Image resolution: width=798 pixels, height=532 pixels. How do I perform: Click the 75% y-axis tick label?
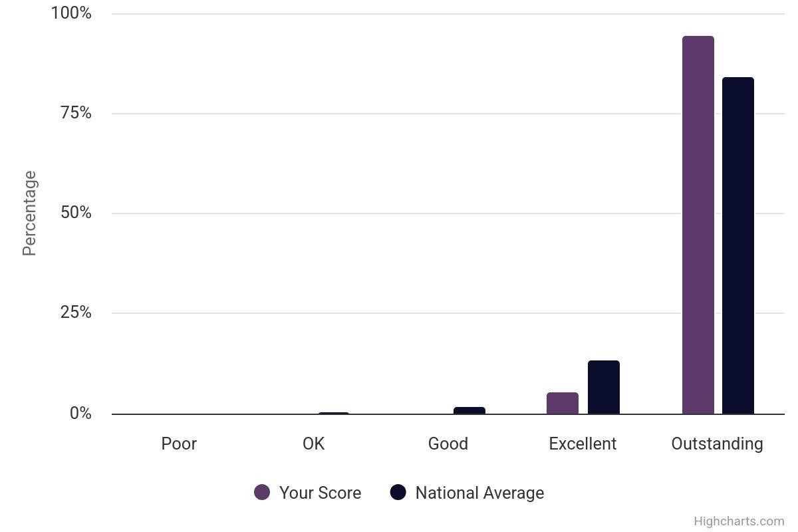76,113
